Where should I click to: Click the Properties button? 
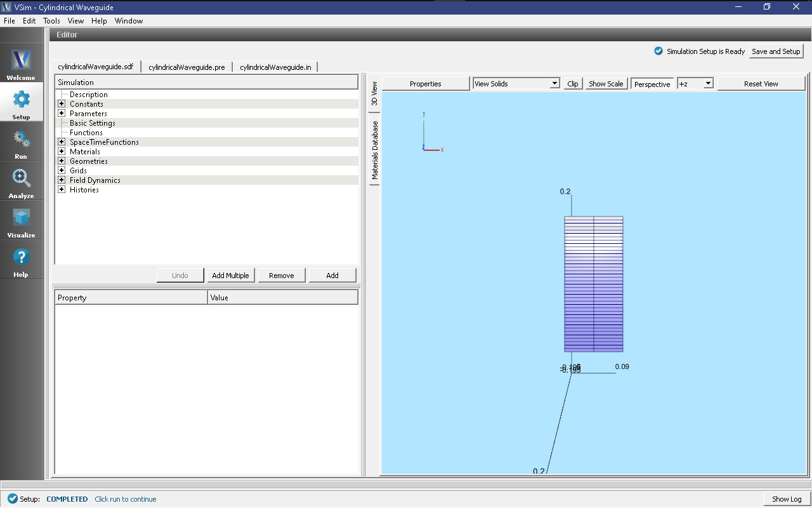[425, 84]
